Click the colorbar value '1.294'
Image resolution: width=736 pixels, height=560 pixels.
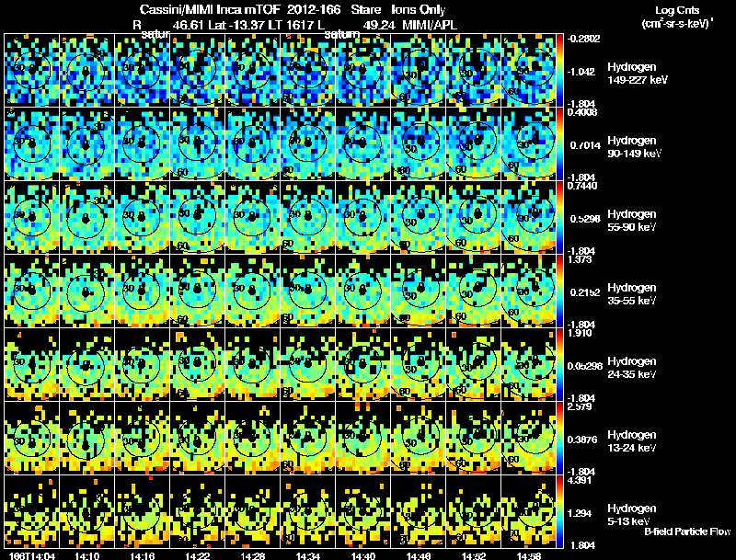[581, 514]
